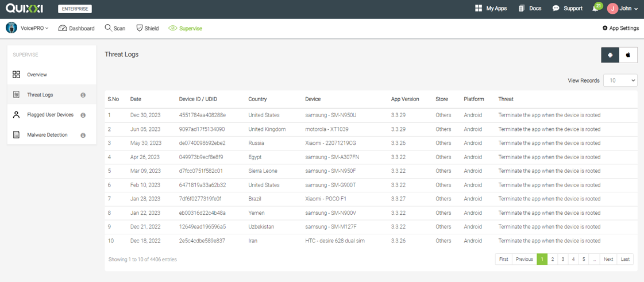Click the Egypt country cell
This screenshot has width=644, height=282.
click(255, 157)
